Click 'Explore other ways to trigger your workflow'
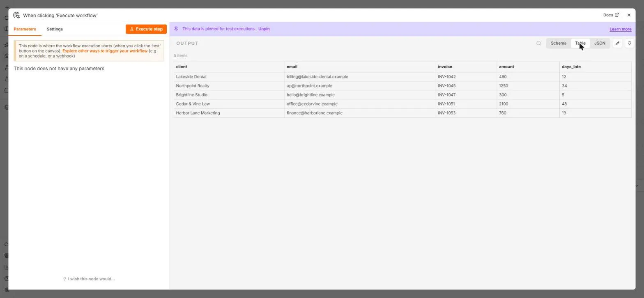The height and width of the screenshot is (298, 644). 105,51
